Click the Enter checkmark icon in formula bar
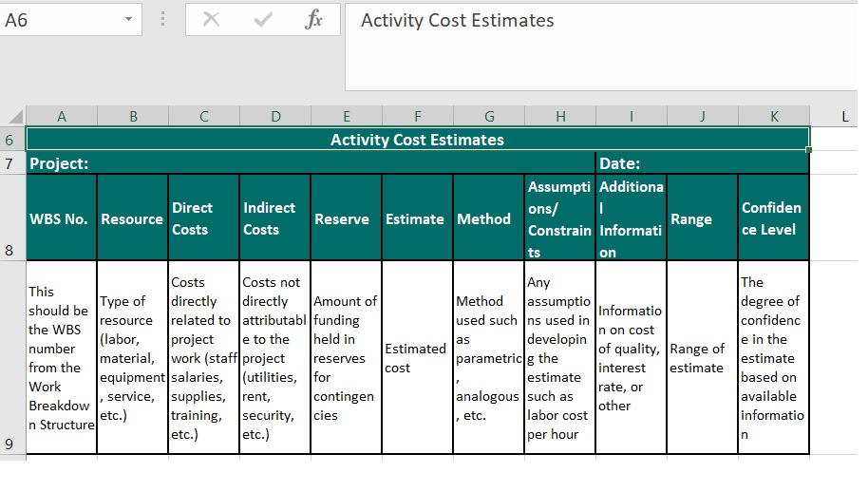Screen dimensions: 868x492 [263, 20]
